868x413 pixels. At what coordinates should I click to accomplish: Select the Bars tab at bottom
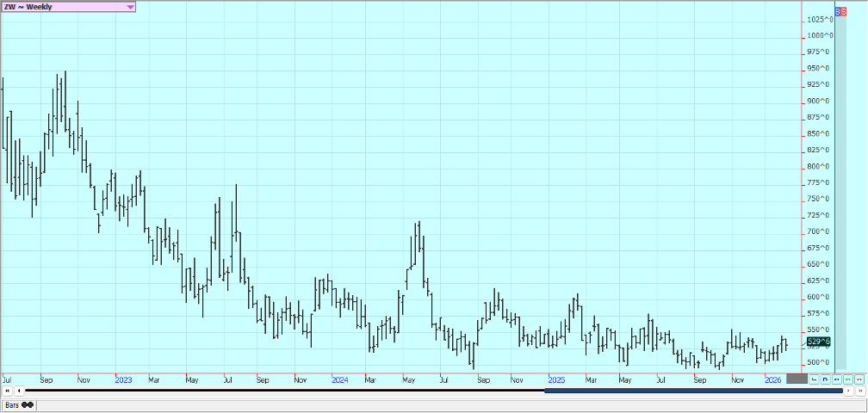18,404
